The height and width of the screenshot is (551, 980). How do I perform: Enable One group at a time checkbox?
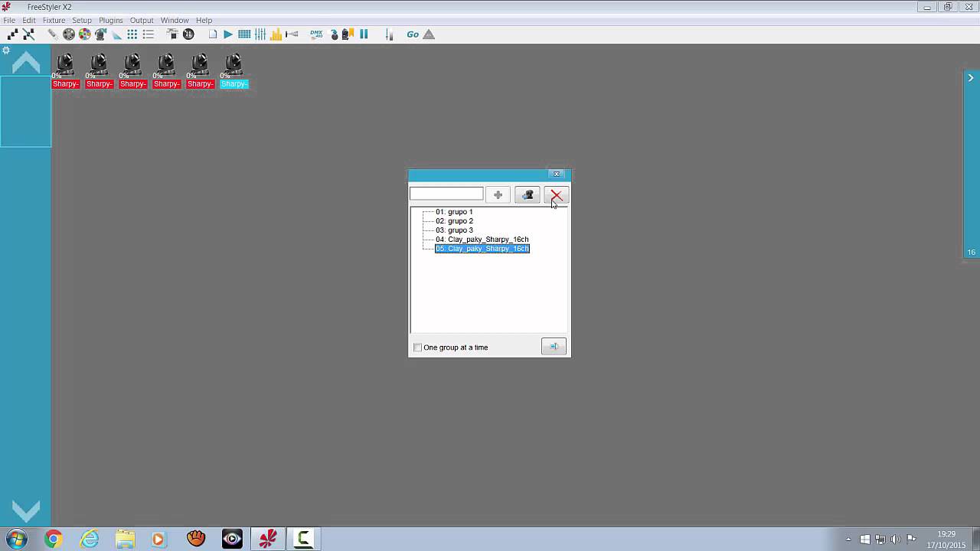(417, 347)
